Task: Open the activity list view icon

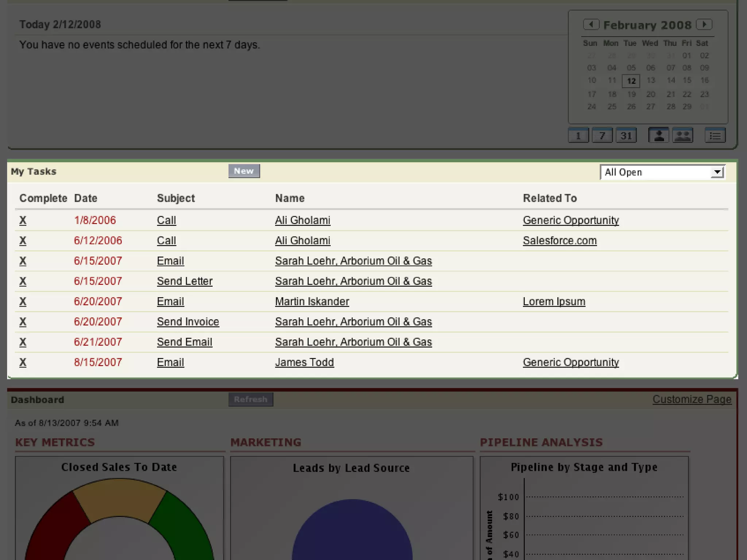Action: click(715, 136)
